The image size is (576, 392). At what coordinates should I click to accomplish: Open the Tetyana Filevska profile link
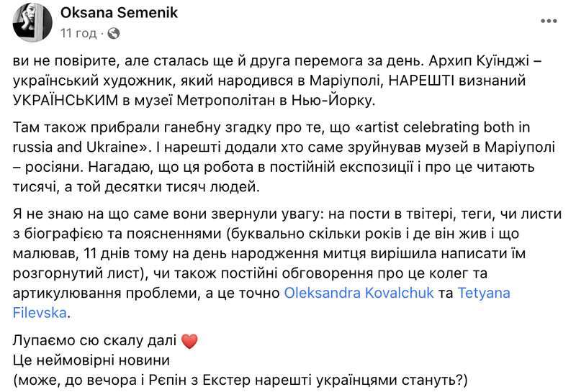486,293
